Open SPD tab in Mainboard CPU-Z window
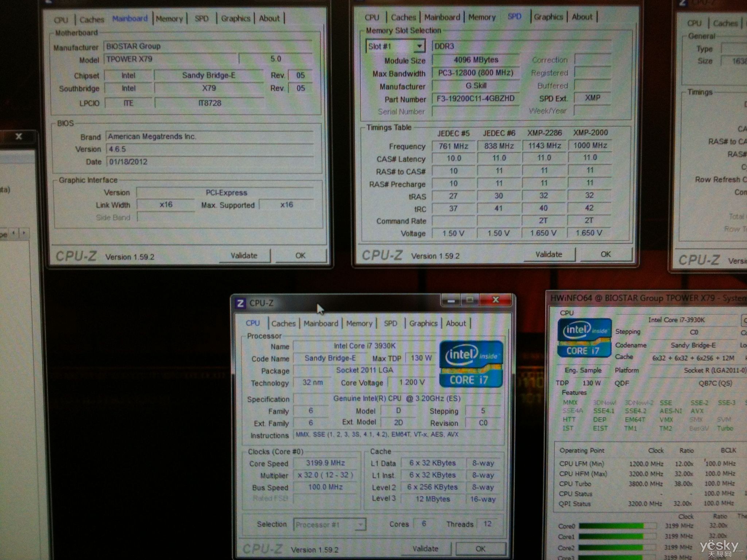747x560 pixels. tap(201, 18)
